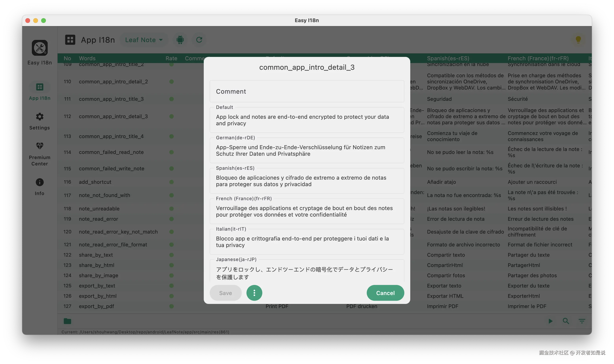Click the lightbulb theme icon
The height and width of the screenshot is (364, 614).
click(578, 40)
